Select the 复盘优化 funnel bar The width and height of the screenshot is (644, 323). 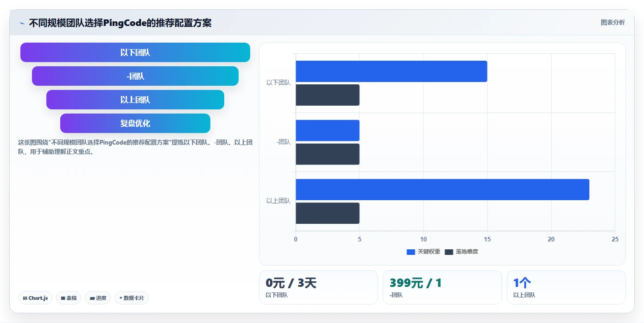(135, 123)
